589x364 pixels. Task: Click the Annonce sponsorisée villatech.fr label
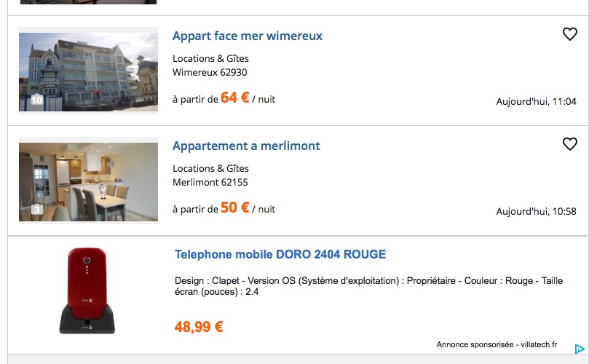(497, 344)
